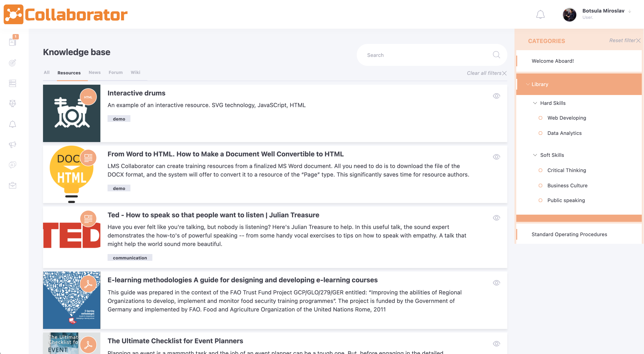Open the notifications bell in header
Viewport: 644px width, 354px height.
(x=540, y=15)
